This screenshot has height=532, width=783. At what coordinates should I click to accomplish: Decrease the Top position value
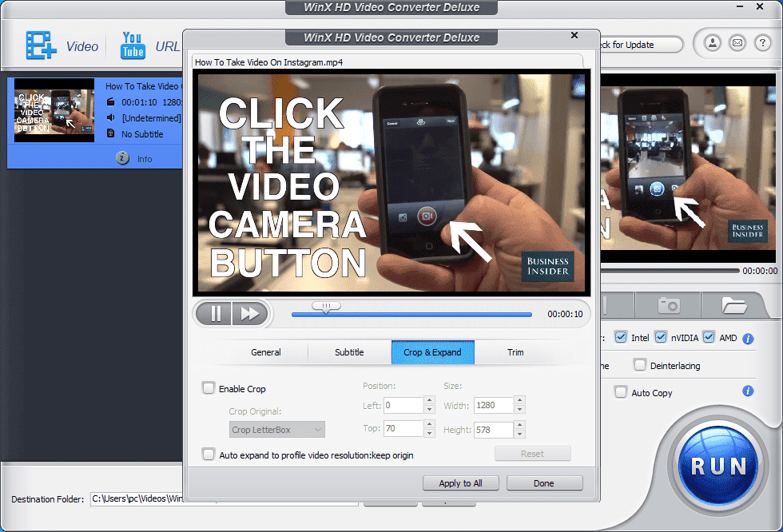430,433
